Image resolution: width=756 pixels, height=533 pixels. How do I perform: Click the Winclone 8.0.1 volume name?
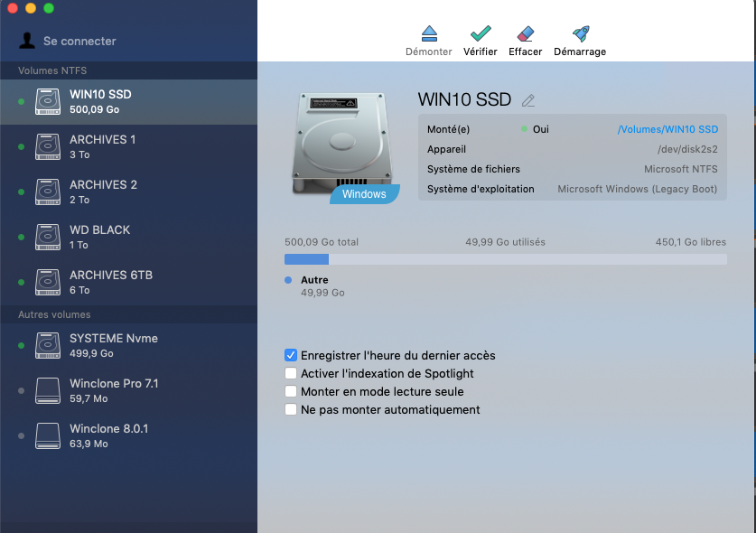(109, 429)
